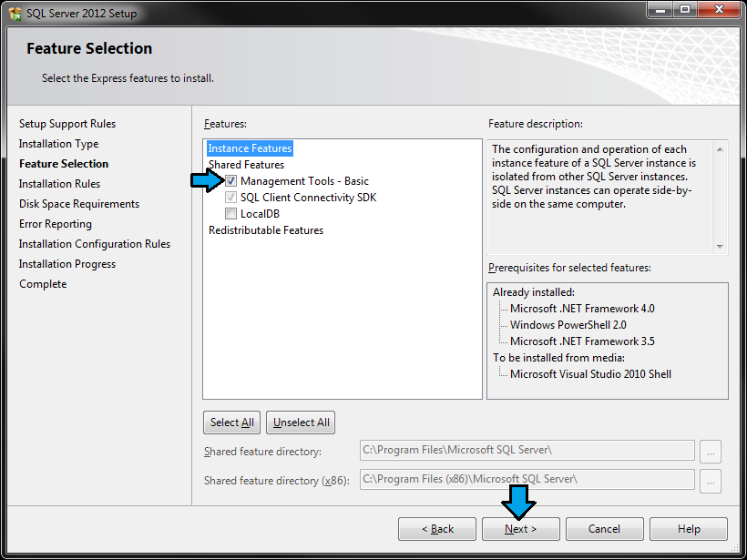Click the Complete step in sidebar
The width and height of the screenshot is (747, 560).
point(43,284)
